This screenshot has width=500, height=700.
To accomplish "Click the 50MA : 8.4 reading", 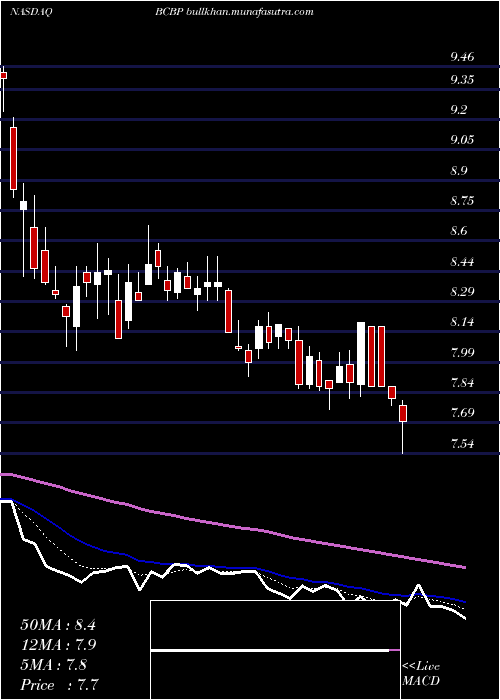I will coord(58,625).
